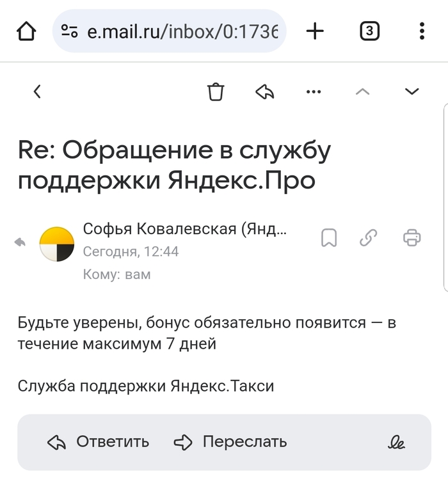Go to next message with down chevron
The height and width of the screenshot is (483, 448).
pyautogui.click(x=412, y=91)
